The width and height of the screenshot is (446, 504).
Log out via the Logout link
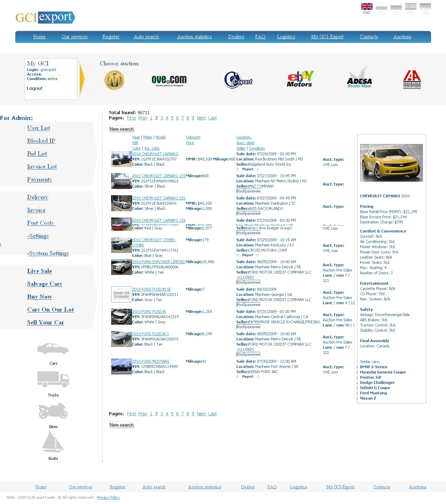click(x=35, y=88)
